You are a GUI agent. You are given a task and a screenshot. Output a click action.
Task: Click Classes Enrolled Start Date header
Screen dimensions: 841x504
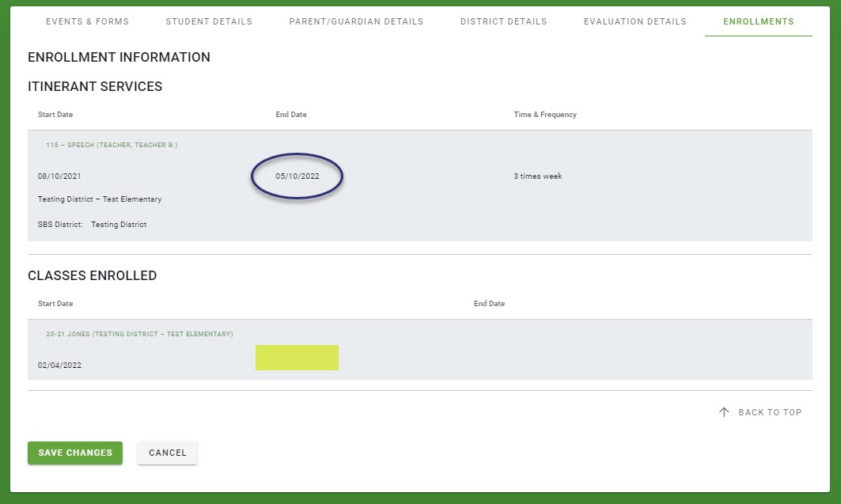point(55,304)
